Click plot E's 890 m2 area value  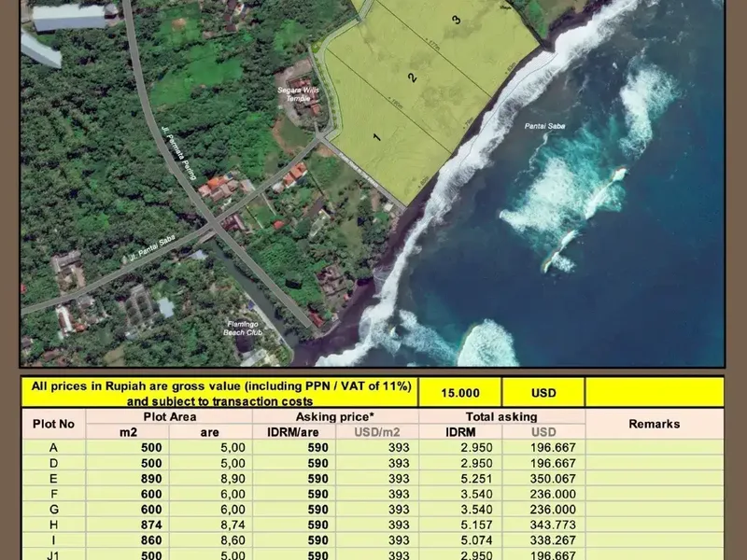151,479
